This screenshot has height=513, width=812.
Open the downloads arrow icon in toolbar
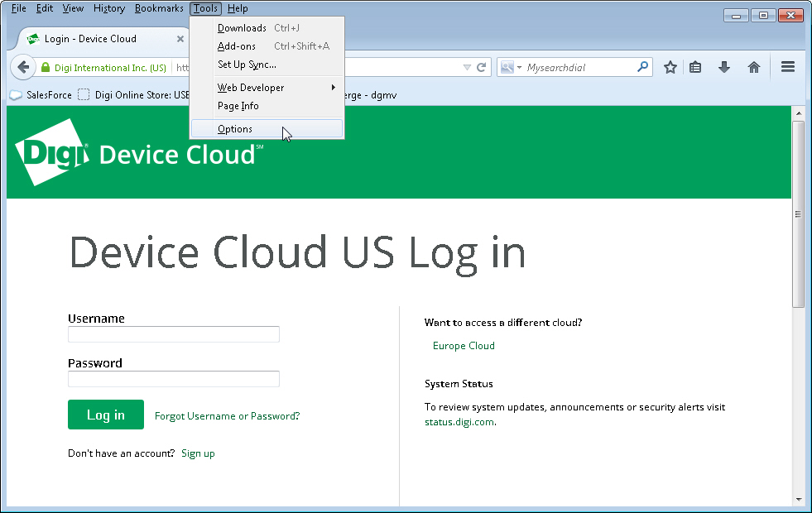pyautogui.click(x=724, y=68)
